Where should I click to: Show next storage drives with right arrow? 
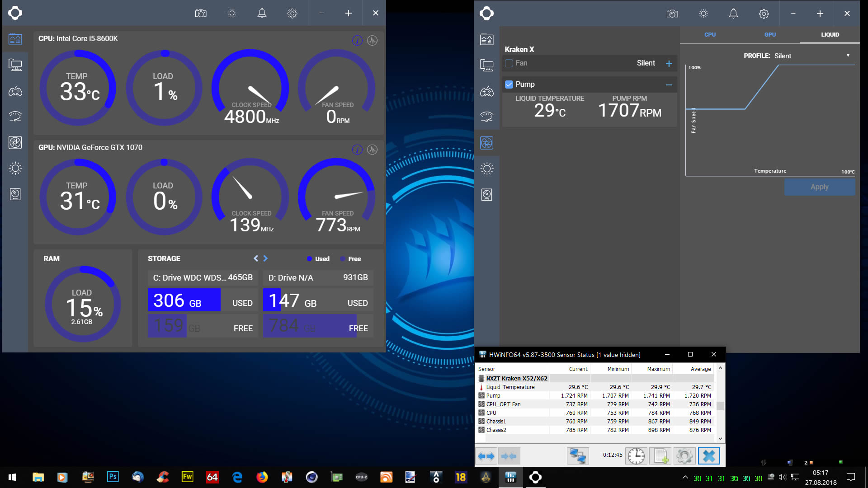[x=265, y=258]
